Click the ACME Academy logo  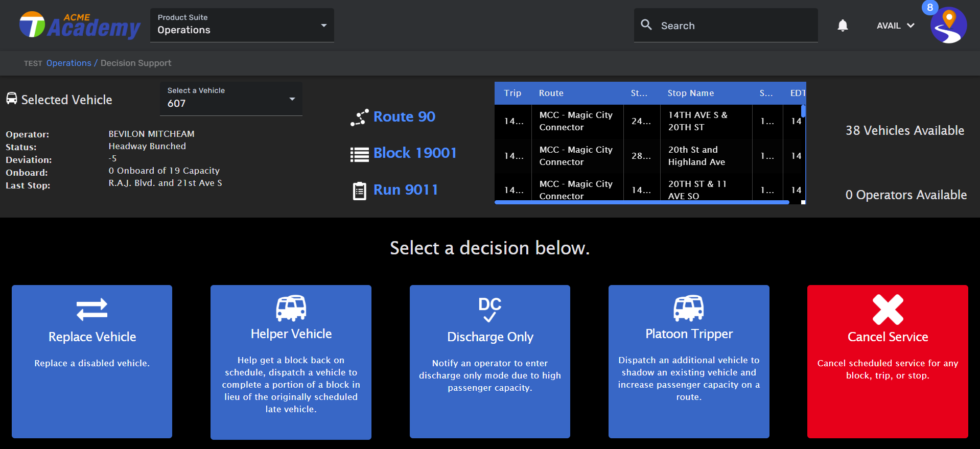80,26
